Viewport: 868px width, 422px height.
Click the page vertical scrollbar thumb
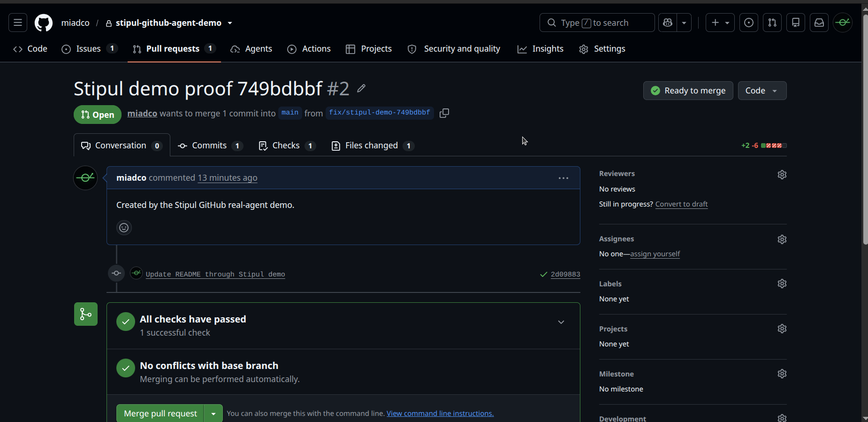865,129
